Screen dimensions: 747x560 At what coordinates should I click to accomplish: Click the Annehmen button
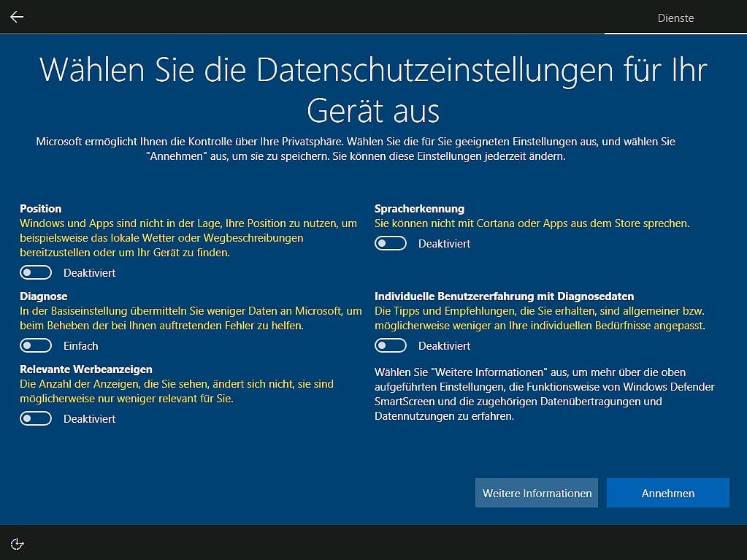(668, 493)
